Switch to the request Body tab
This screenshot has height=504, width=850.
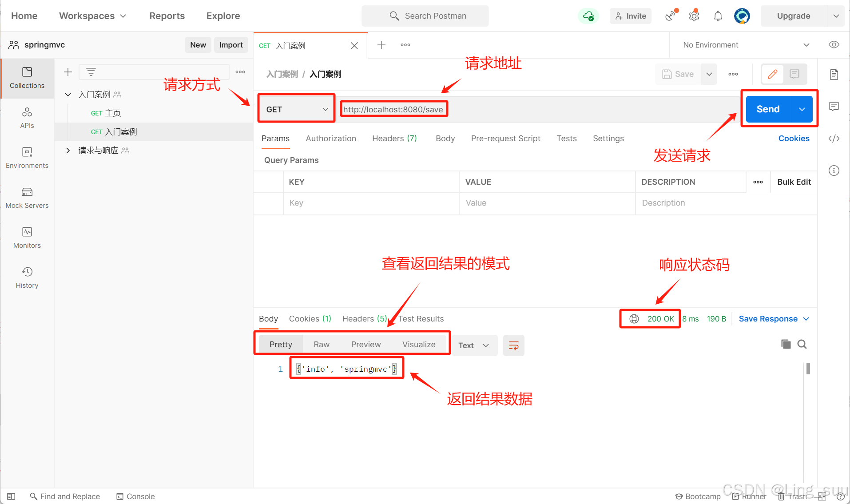click(x=445, y=139)
